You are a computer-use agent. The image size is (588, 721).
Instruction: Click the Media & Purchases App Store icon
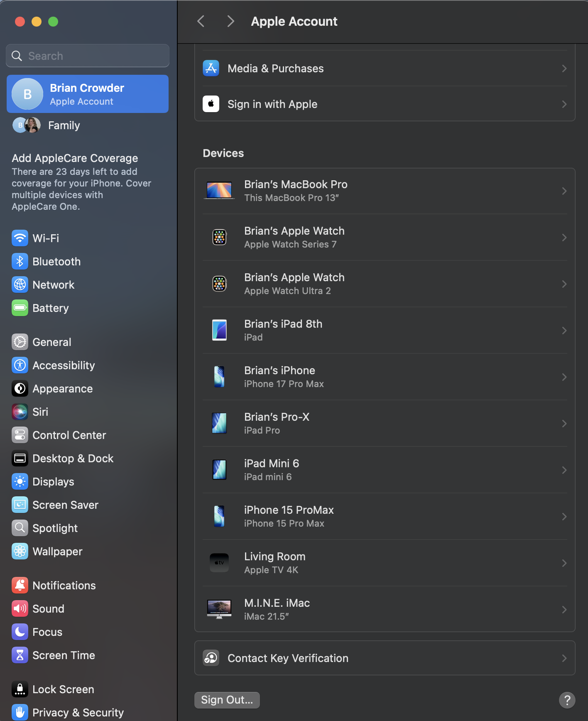coord(211,69)
